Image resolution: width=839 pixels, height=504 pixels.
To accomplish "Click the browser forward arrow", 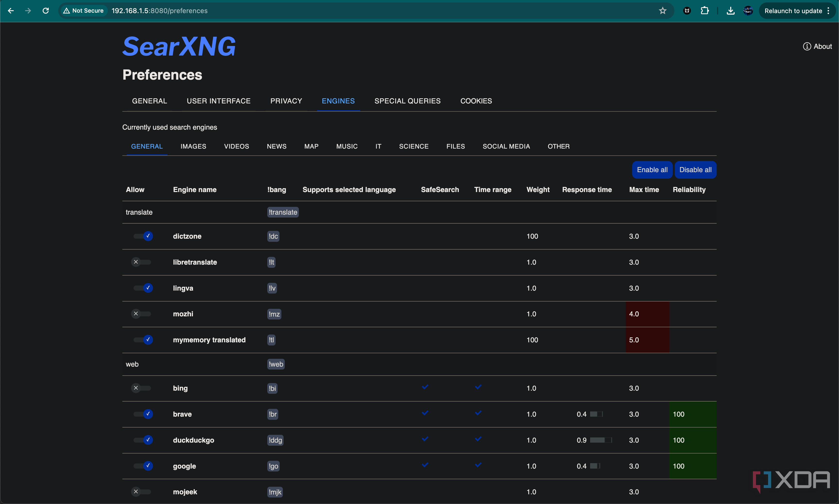I will click(28, 11).
